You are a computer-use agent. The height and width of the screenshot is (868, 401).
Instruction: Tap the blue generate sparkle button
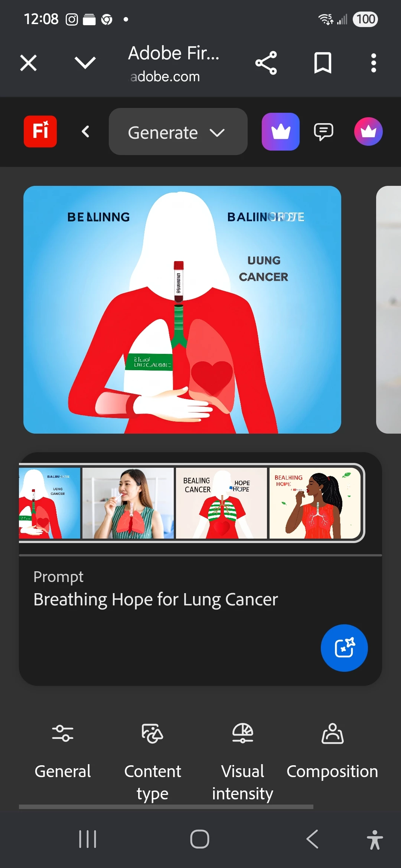[344, 648]
